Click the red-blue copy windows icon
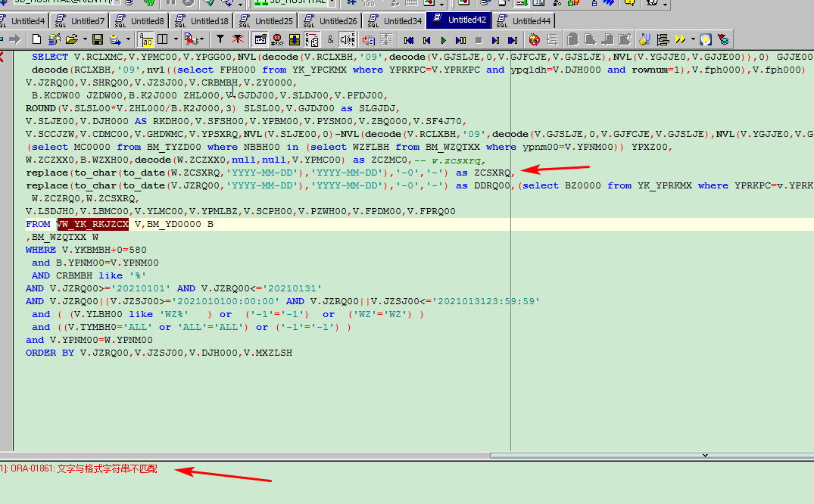Screen dimensions: 814x504 [369, 39]
